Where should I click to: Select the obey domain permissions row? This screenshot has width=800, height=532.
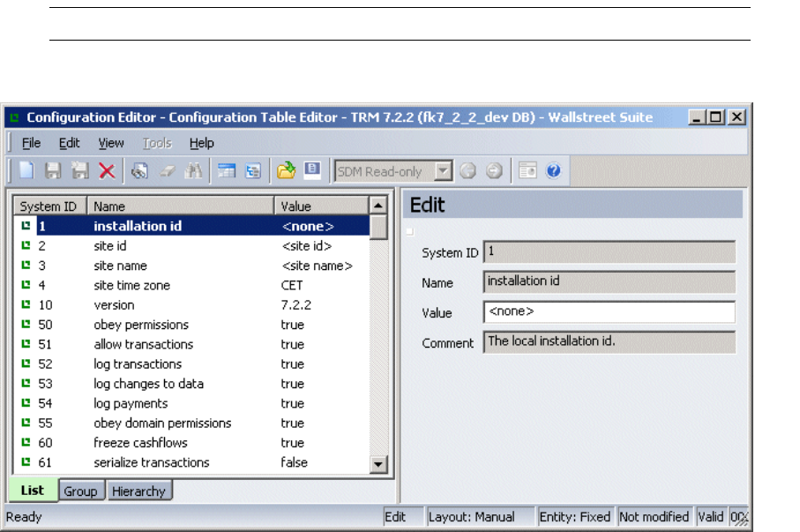[x=191, y=423]
